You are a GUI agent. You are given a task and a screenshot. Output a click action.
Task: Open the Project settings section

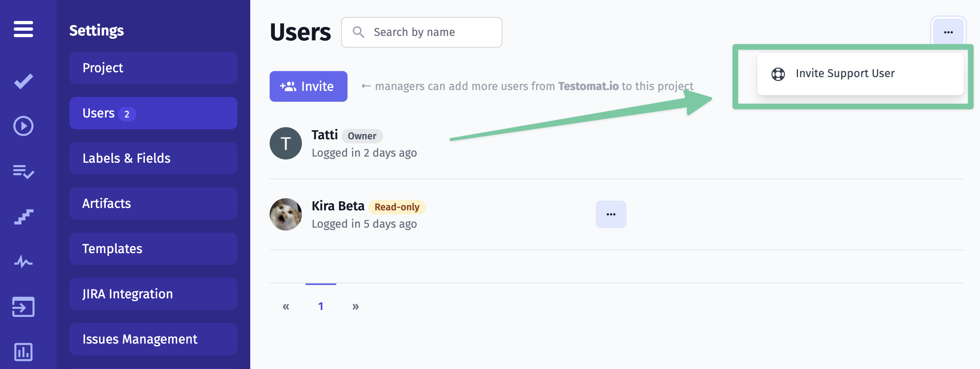pos(153,68)
